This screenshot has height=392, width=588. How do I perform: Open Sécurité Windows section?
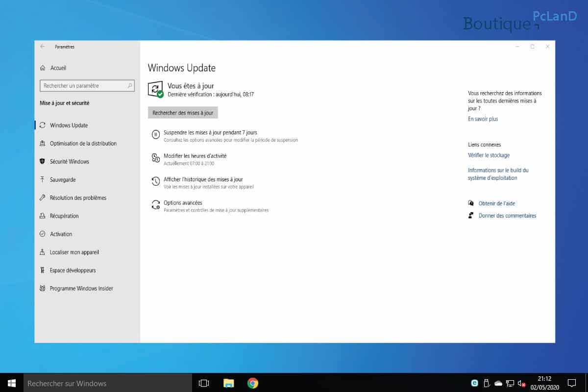(x=64, y=162)
